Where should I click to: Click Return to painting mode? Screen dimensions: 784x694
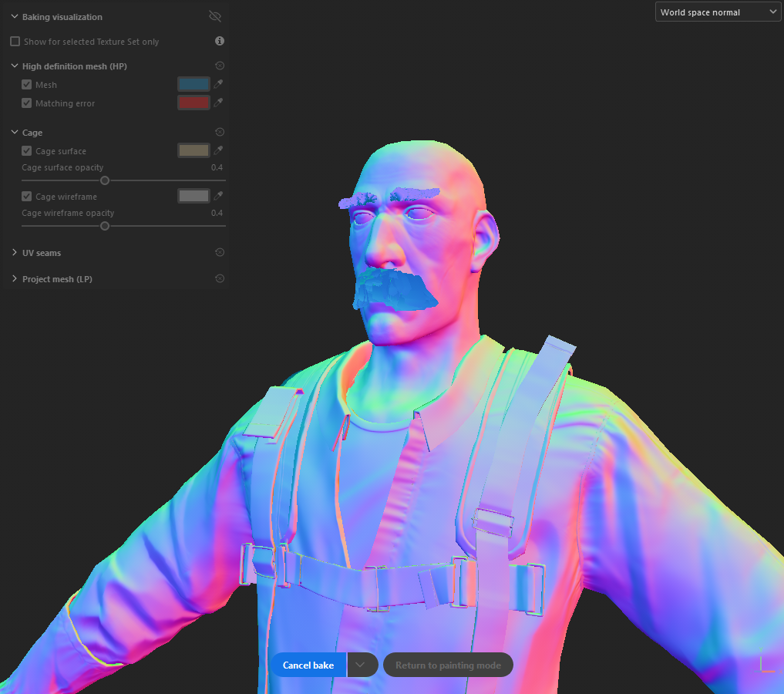pyautogui.click(x=448, y=665)
